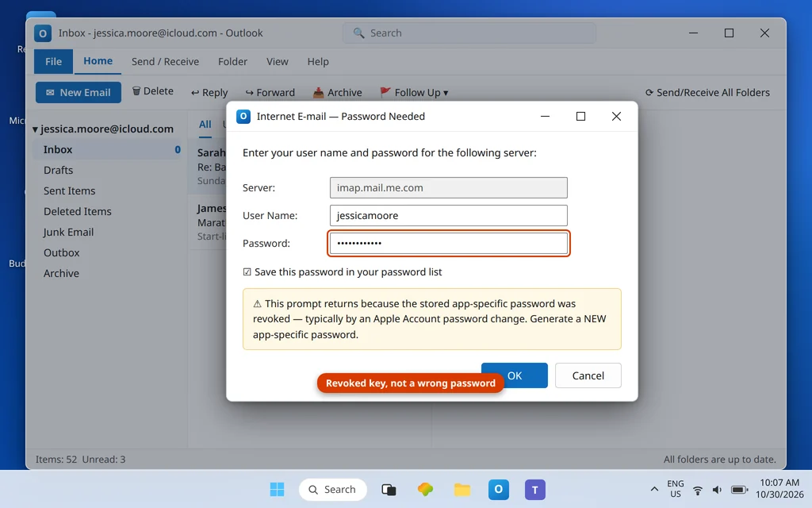The height and width of the screenshot is (508, 812).
Task: Delete the selected message
Action: pyautogui.click(x=153, y=91)
